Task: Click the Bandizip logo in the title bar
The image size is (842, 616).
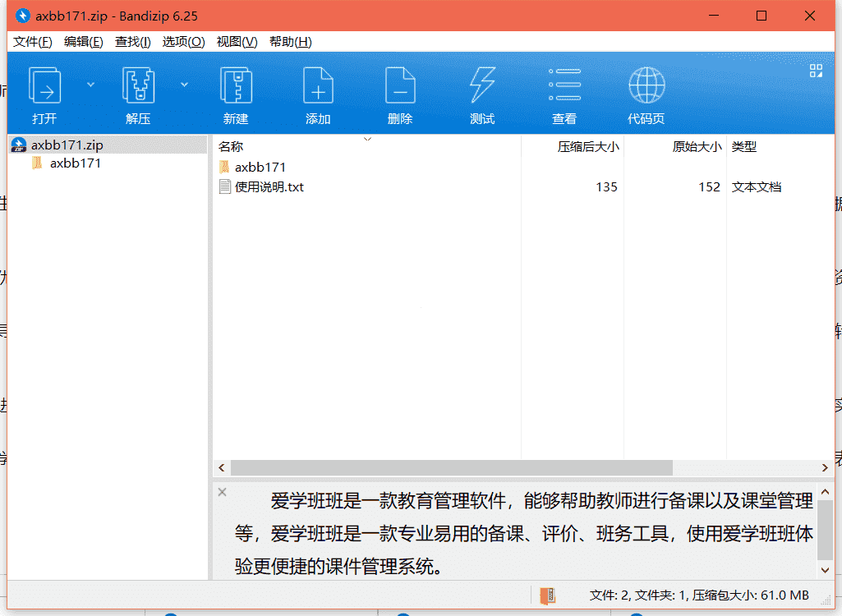Action: point(22,16)
